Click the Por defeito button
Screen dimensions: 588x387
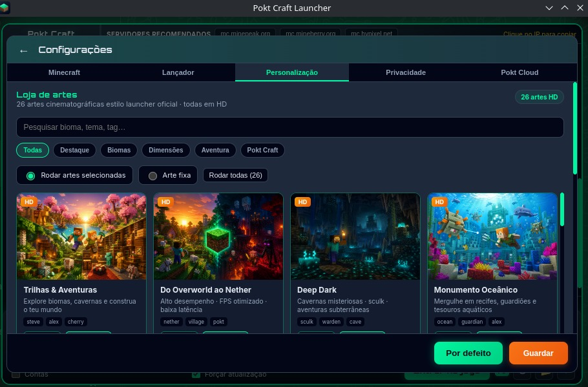tap(468, 353)
